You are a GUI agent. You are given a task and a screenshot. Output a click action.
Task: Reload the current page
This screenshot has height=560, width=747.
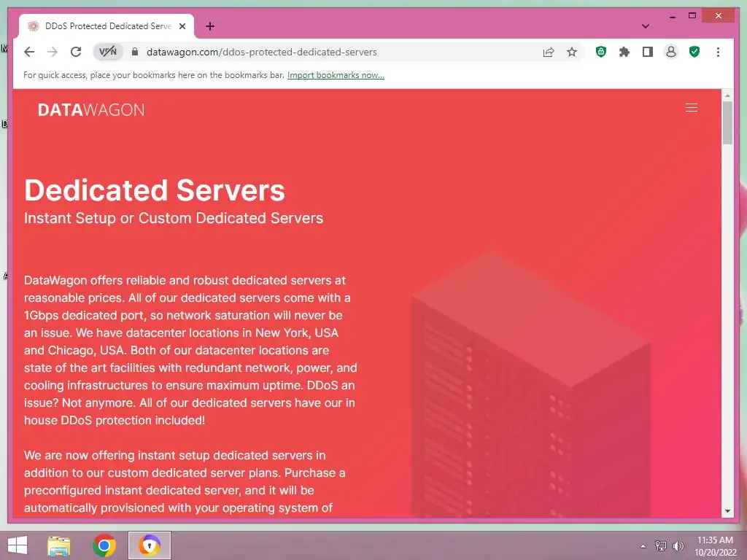(x=76, y=52)
